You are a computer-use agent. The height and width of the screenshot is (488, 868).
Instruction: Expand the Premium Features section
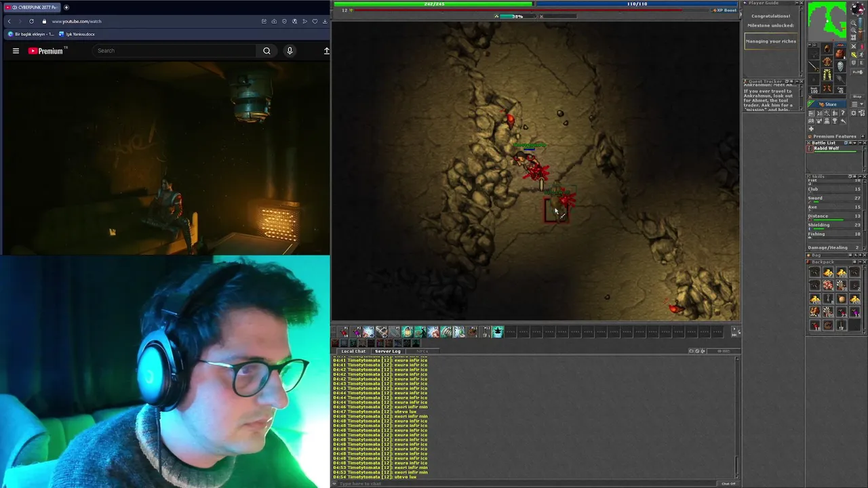(x=863, y=136)
